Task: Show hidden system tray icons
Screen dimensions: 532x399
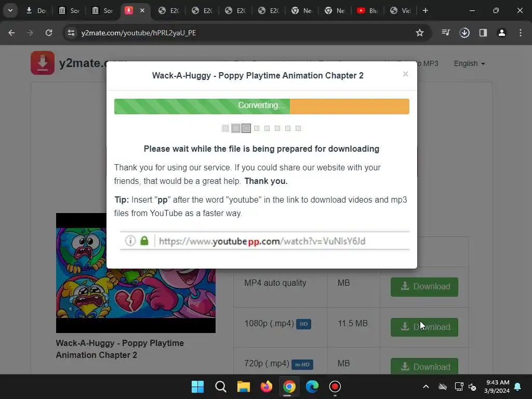Action: tap(426, 387)
